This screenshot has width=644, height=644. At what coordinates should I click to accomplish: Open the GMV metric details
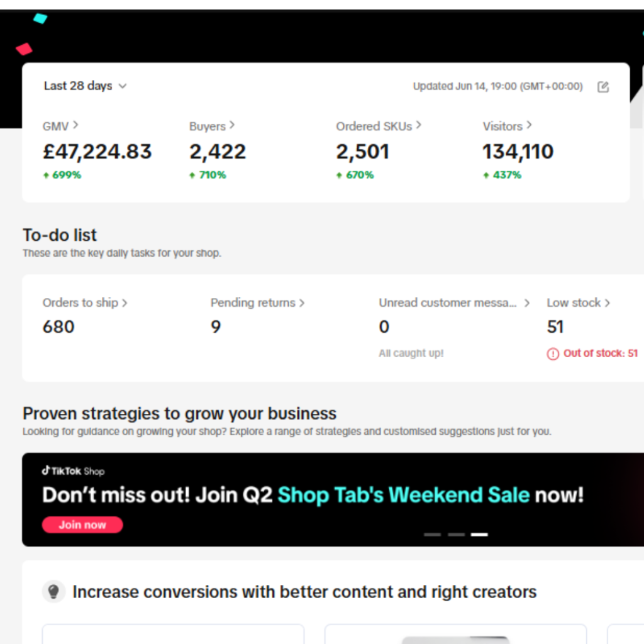click(60, 126)
